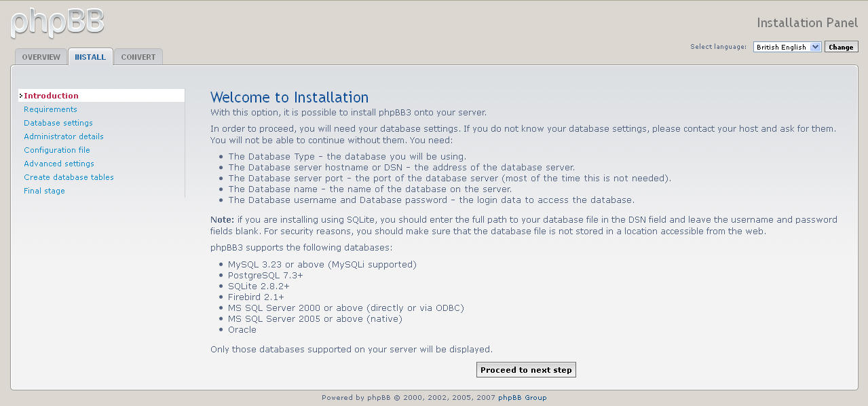Go to the Final stage link
The height and width of the screenshot is (406, 868).
point(44,191)
